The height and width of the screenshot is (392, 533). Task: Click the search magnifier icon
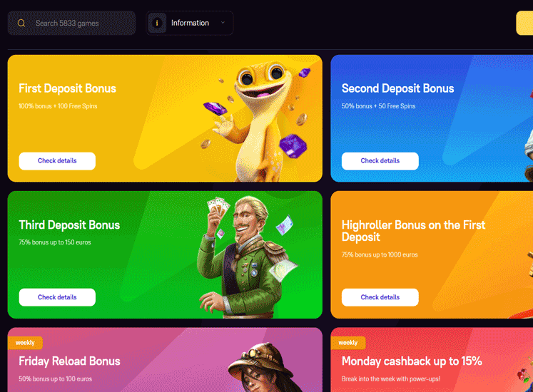click(x=21, y=23)
